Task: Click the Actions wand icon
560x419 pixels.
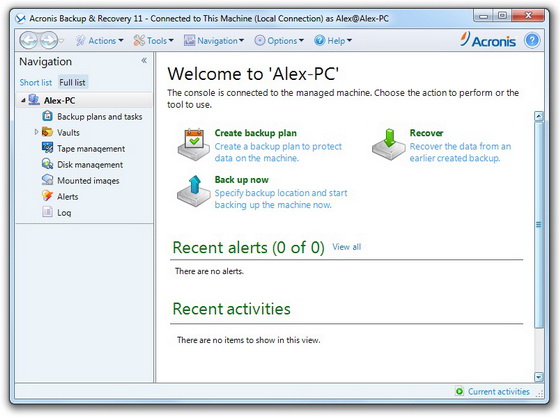Action: (x=81, y=41)
